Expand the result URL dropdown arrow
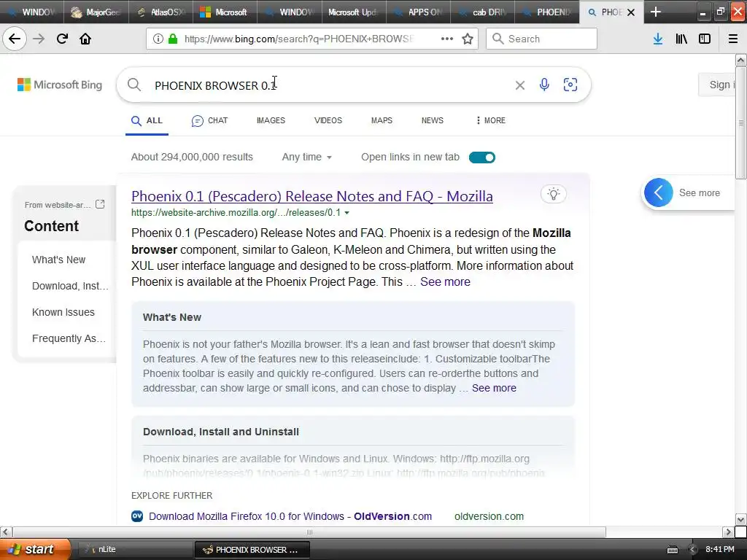Viewport: 747px width, 560px height. (x=347, y=213)
